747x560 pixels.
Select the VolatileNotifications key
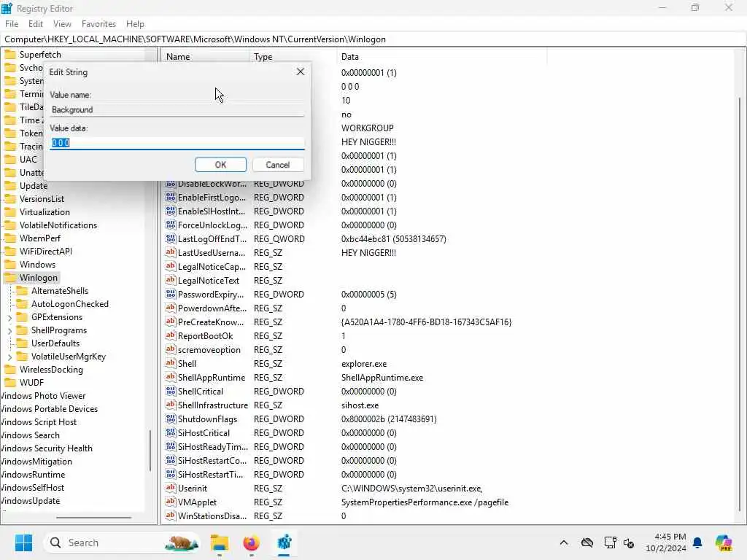click(58, 225)
